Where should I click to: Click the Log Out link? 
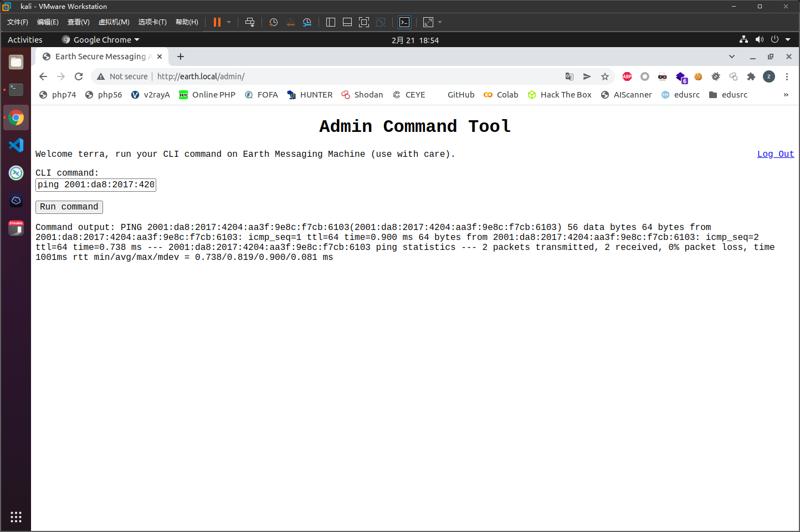pos(776,154)
